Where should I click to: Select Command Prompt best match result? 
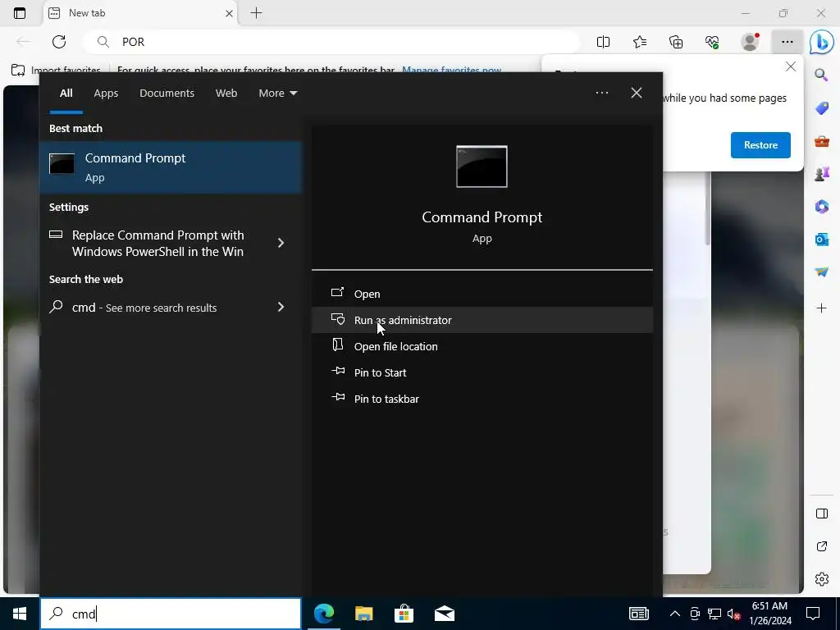[x=171, y=167]
